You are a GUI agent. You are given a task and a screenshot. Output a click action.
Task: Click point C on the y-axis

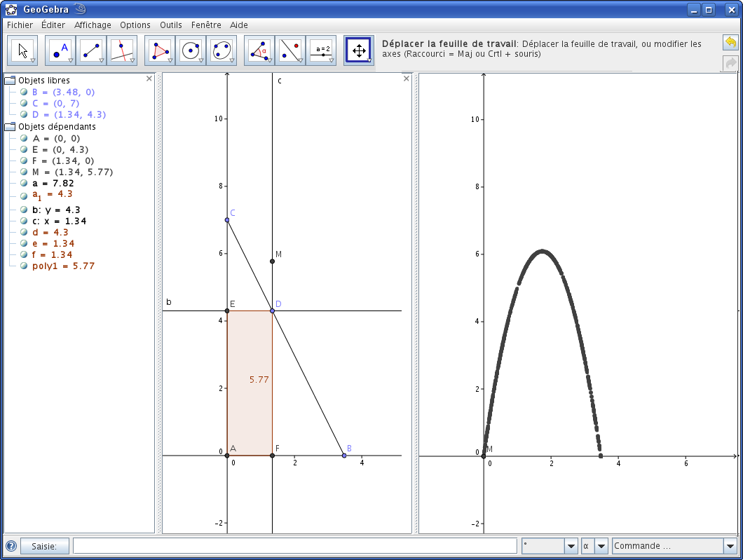click(x=227, y=220)
